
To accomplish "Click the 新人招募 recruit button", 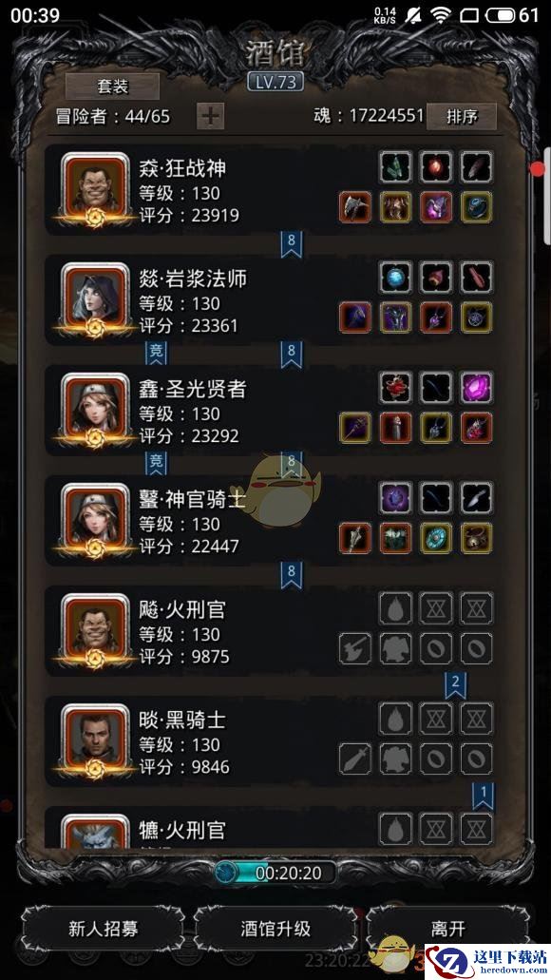I will tap(104, 928).
